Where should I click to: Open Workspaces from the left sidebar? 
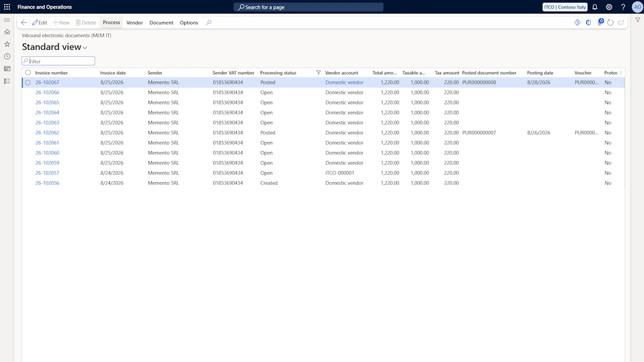(x=7, y=69)
